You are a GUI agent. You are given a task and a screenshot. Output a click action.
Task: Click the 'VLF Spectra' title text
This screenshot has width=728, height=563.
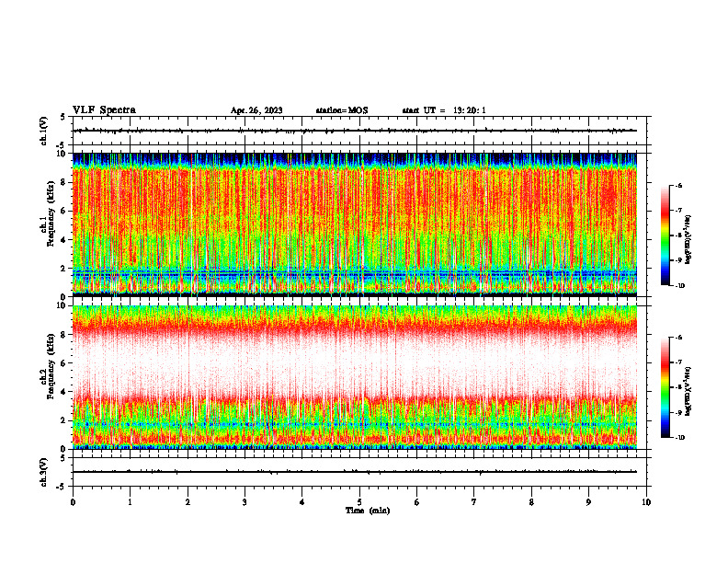(104, 110)
